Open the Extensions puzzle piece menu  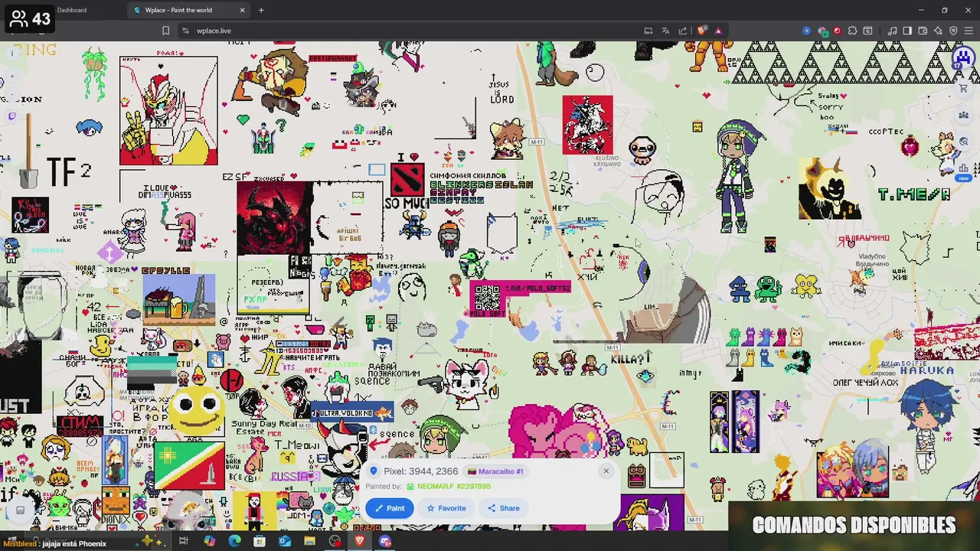852,31
